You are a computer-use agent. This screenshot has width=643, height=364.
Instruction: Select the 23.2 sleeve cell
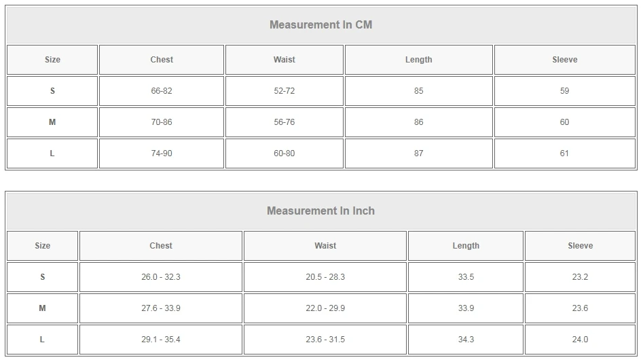point(580,277)
